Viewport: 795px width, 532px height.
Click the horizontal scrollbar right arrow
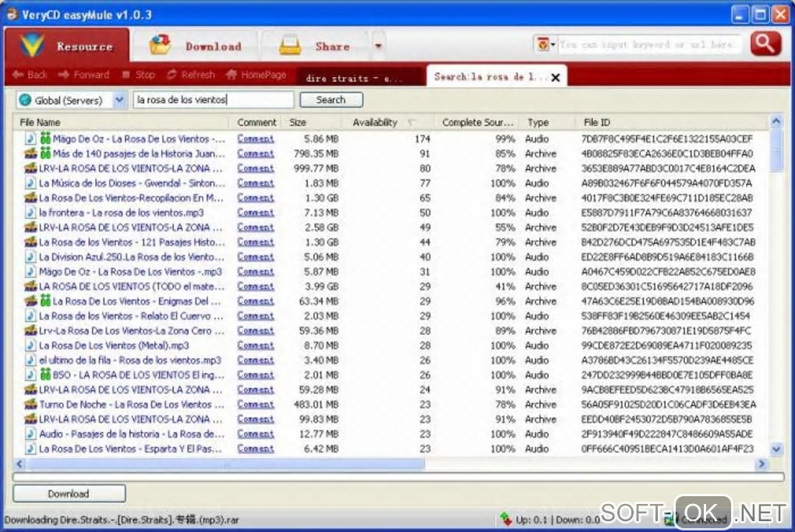tap(761, 463)
